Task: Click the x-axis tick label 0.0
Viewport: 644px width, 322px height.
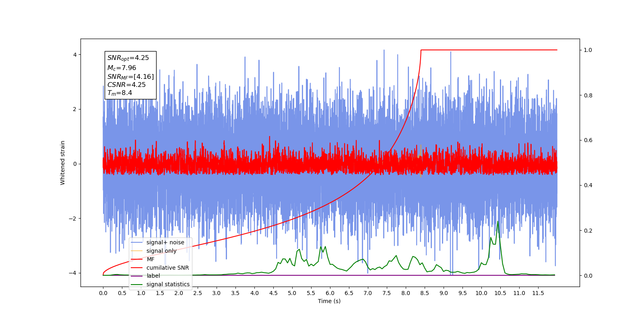Action: [103, 293]
